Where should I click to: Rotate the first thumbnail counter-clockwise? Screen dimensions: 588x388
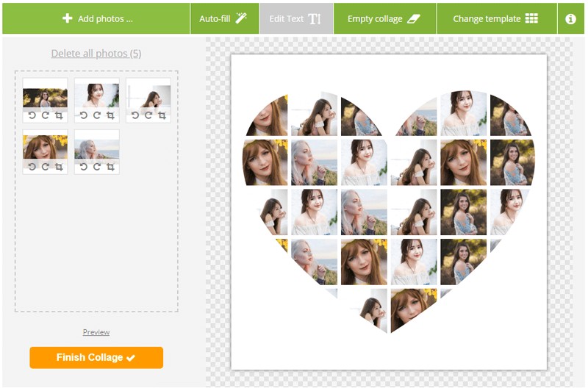(32, 115)
